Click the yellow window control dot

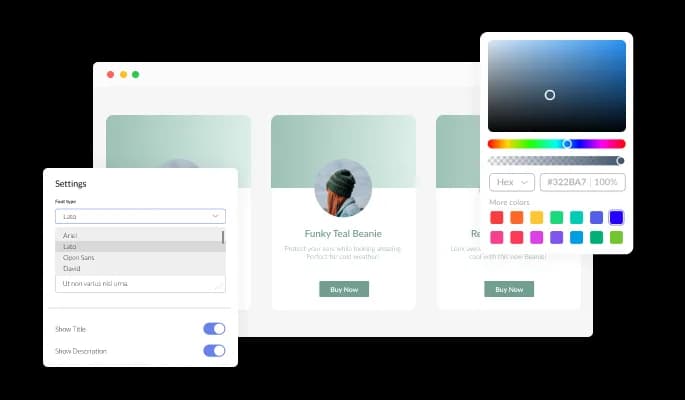(x=123, y=74)
